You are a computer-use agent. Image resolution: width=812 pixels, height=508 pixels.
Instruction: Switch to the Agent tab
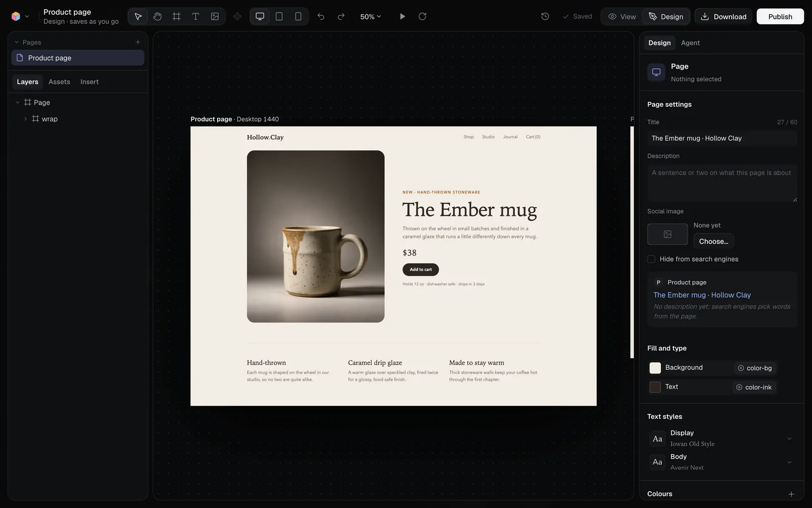coord(690,43)
